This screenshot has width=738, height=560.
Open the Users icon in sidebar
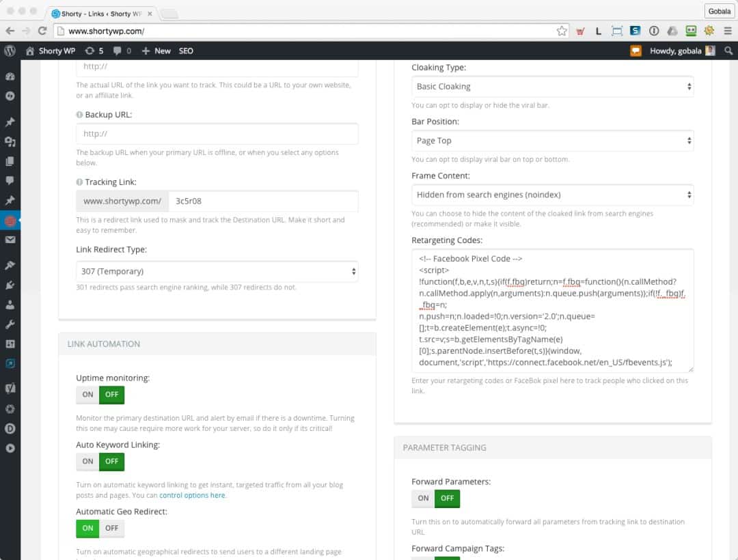[10, 305]
